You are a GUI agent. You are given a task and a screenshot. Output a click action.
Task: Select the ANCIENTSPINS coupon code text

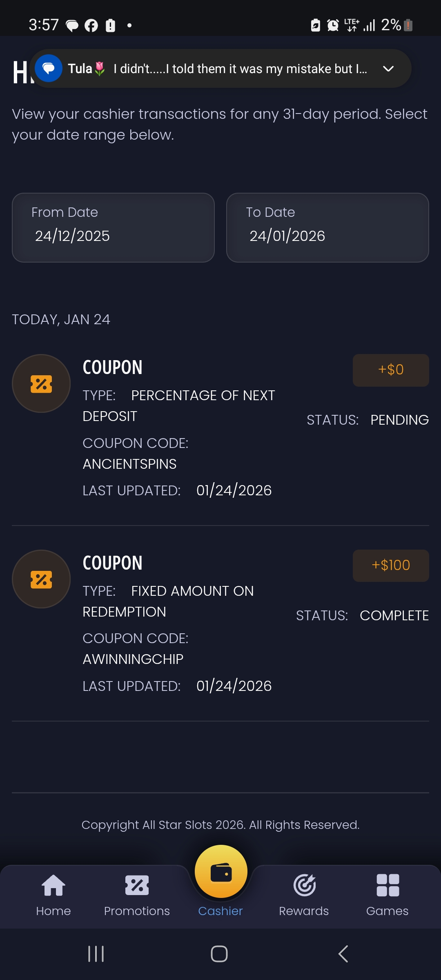tap(129, 464)
